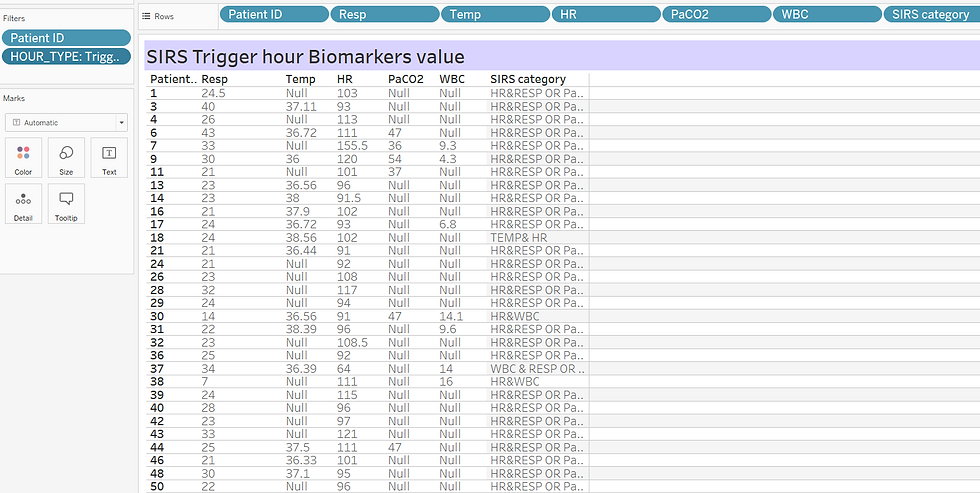Select PaCO2 value 54 for patient 9
The image size is (980, 493).
point(395,159)
